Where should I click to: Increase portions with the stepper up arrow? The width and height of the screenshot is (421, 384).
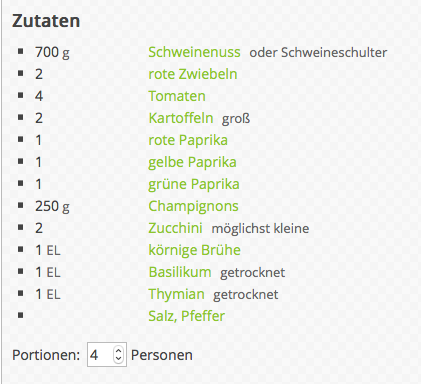pos(118,351)
